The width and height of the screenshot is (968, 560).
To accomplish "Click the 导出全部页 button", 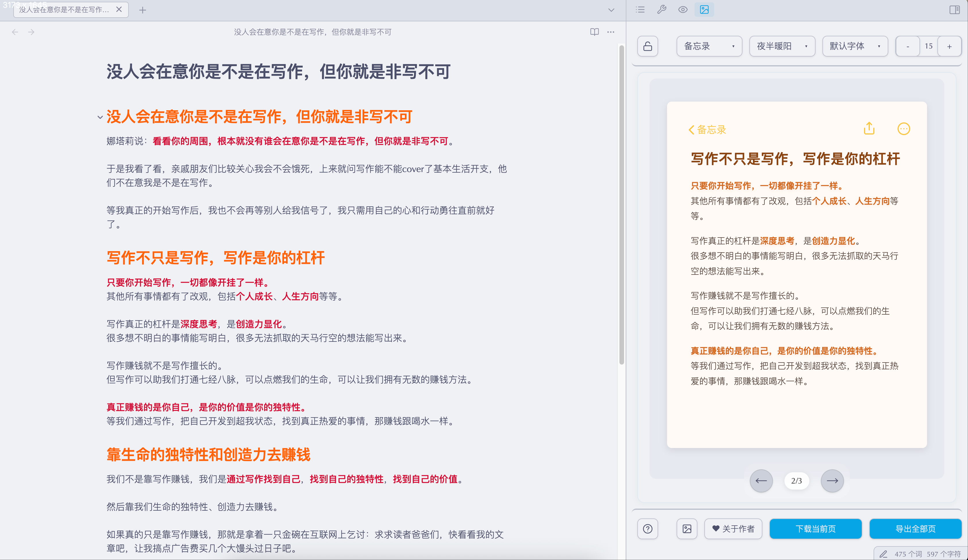I will coord(915,529).
